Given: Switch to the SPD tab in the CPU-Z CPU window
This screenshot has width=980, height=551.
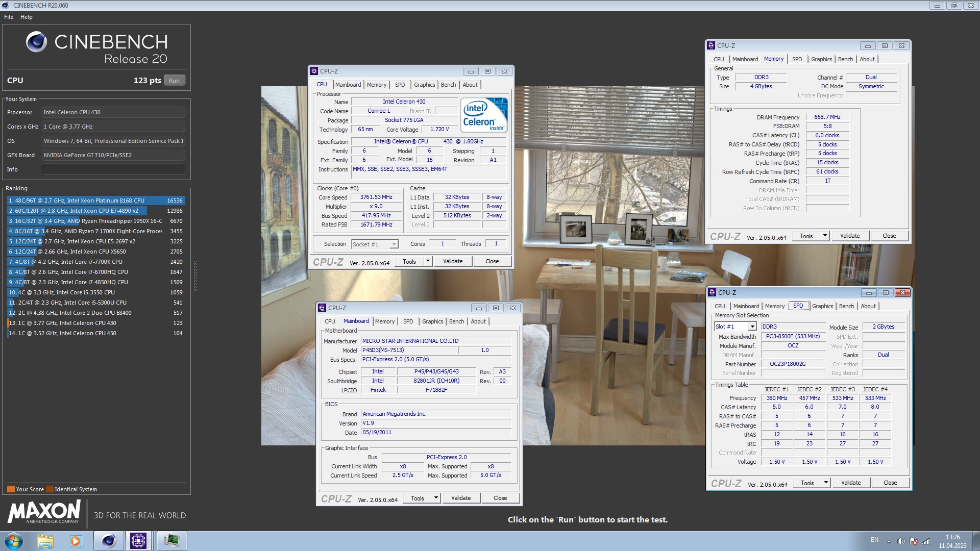Looking at the screenshot, I should [x=400, y=85].
